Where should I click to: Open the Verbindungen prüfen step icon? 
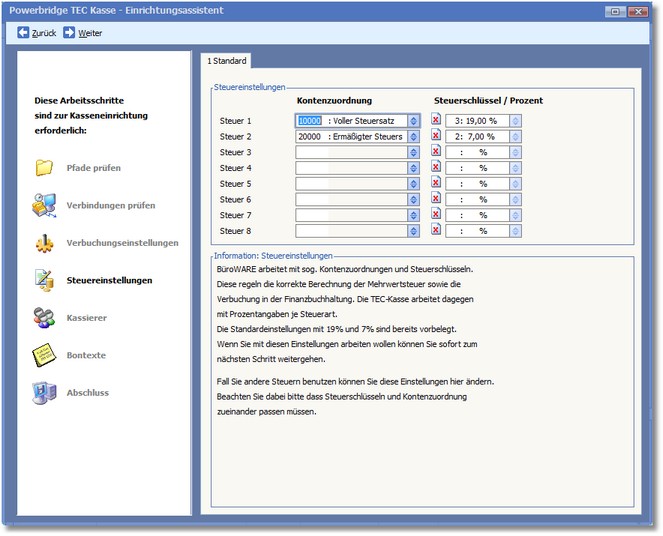coord(44,205)
